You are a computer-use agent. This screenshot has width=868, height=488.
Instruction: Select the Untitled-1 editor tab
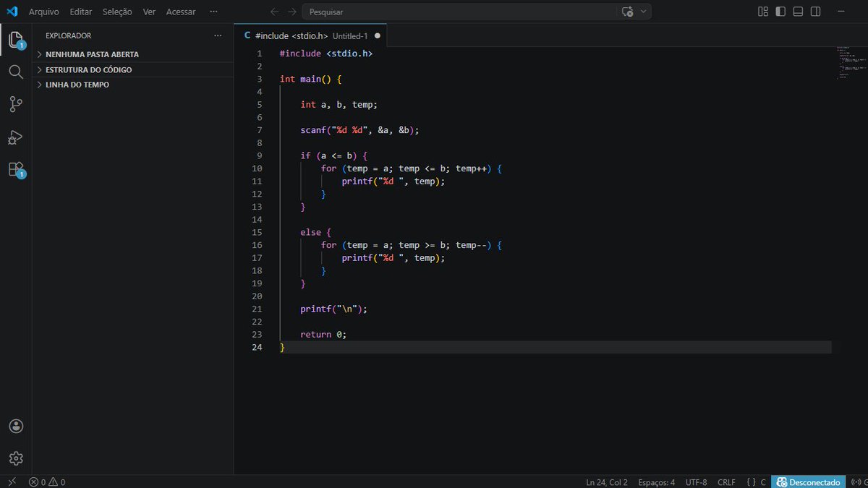[x=311, y=35]
